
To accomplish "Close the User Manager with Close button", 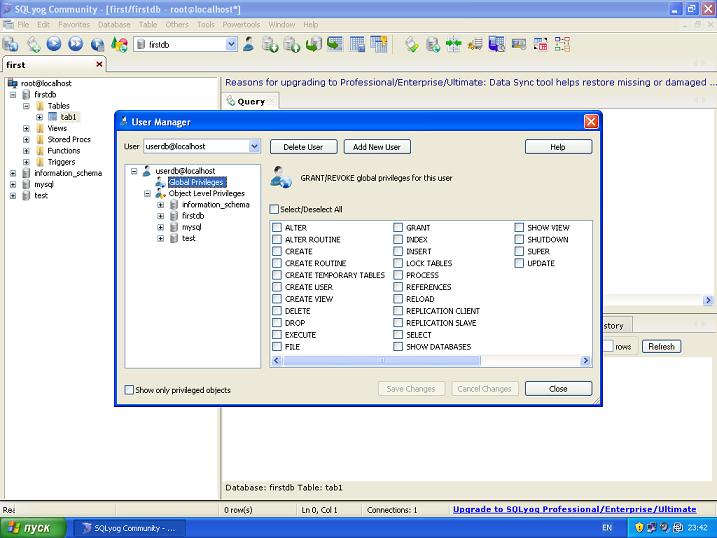I will coord(558,389).
